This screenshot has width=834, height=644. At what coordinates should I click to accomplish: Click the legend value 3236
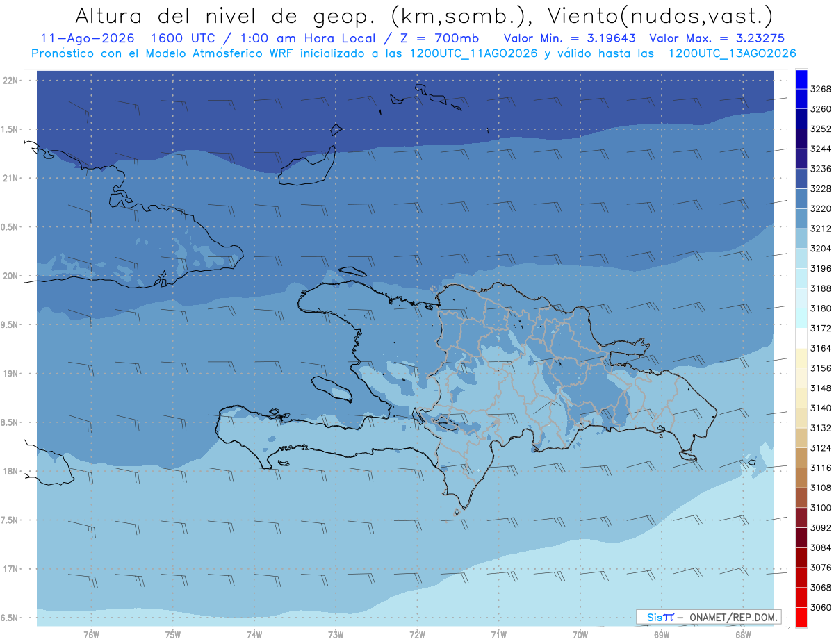pos(820,169)
